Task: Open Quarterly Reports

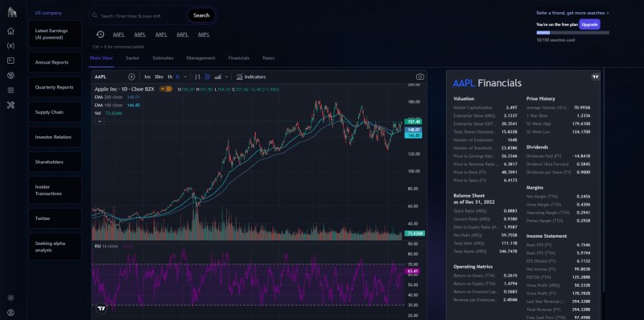Action: (x=55, y=87)
